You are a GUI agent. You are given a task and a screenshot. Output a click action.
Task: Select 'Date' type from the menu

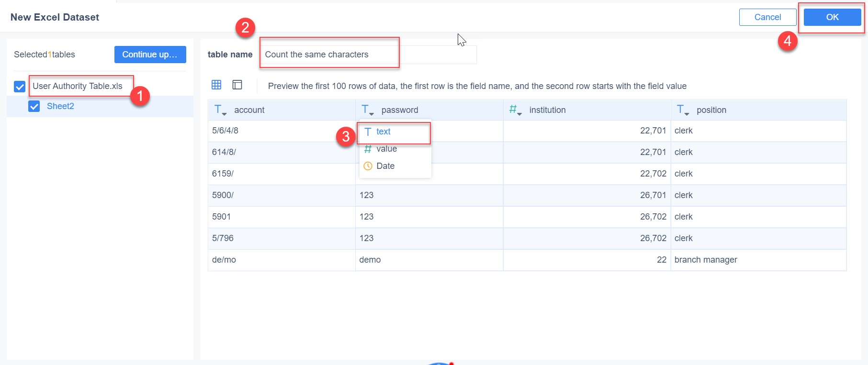point(385,166)
